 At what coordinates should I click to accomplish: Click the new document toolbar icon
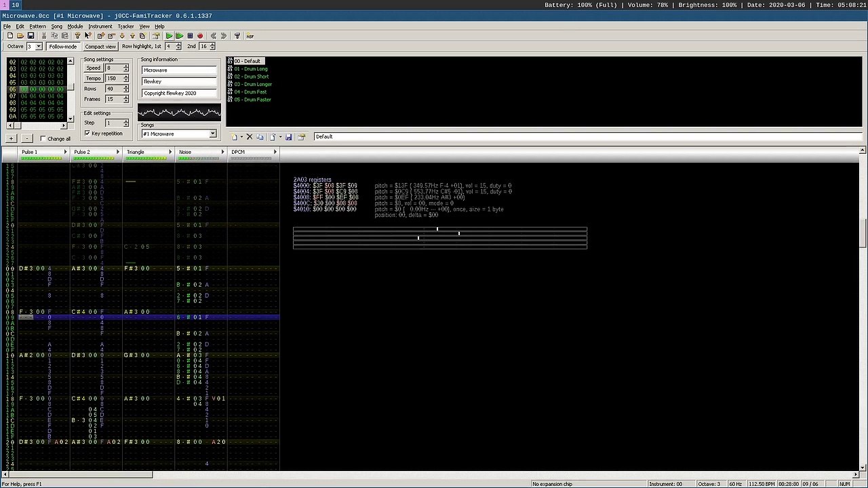10,36
